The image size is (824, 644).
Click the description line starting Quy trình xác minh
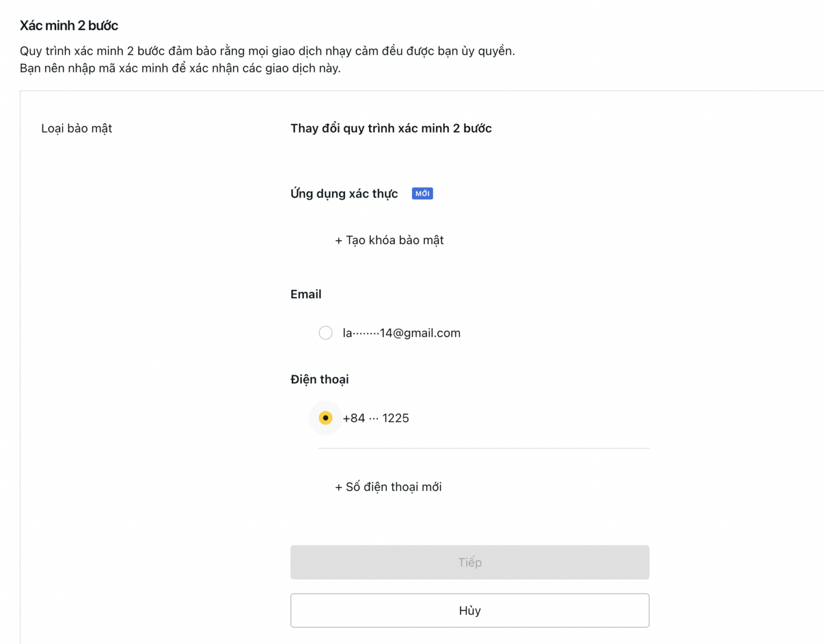click(267, 51)
